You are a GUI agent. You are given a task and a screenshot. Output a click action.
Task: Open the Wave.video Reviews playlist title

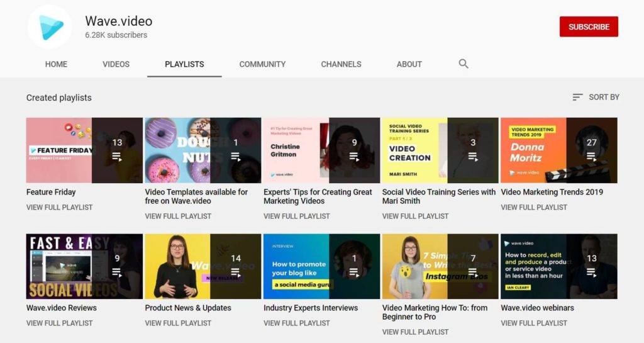[62, 308]
